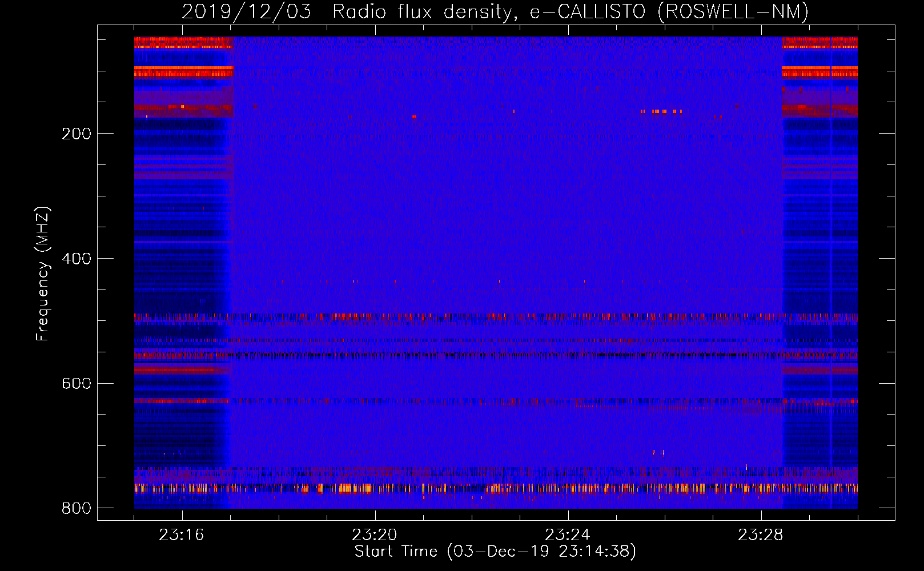Viewport: 924px width, 571px height.
Task: Click the 600 frequency tick label
Action: [77, 383]
